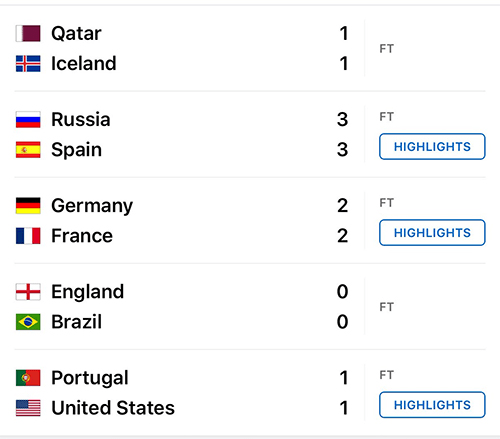Click Germany's score of 2
Viewport: 500px width, 439px height.
click(x=342, y=206)
